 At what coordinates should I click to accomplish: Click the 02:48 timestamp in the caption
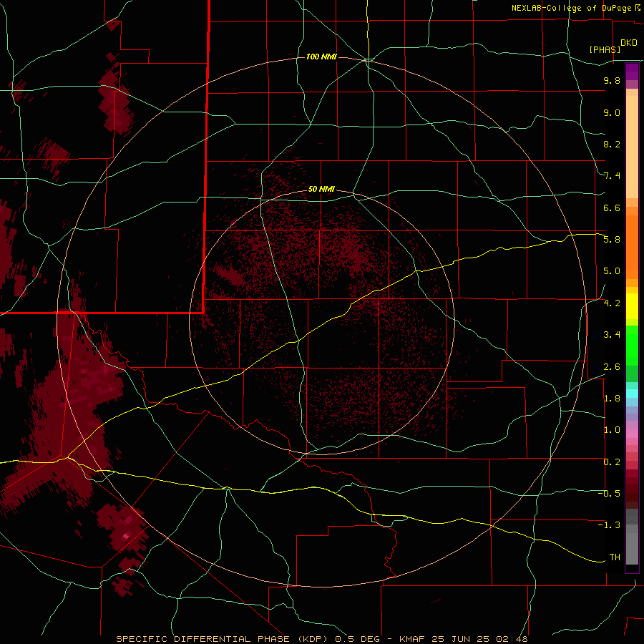click(x=512, y=639)
